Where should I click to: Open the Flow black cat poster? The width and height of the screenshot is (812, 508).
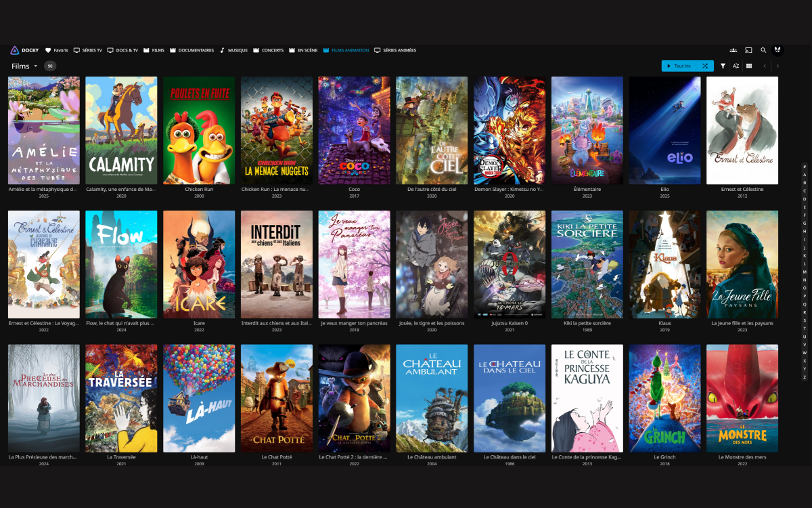[121, 264]
